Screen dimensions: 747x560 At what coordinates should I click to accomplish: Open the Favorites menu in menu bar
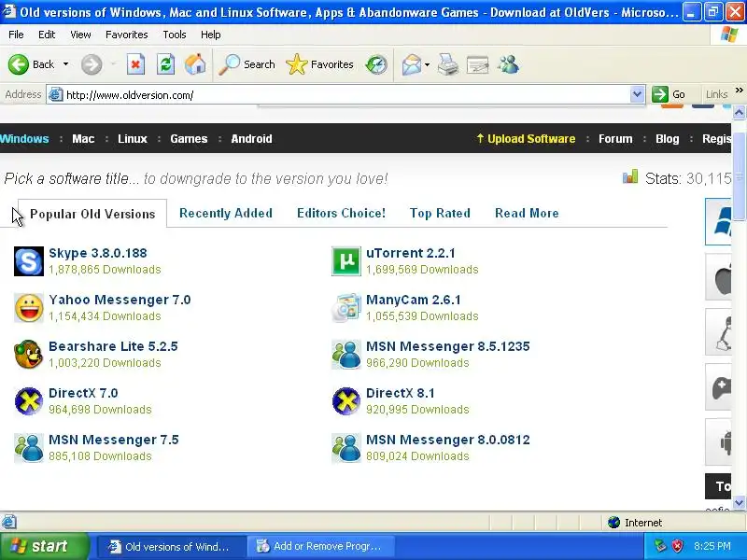pyautogui.click(x=127, y=35)
